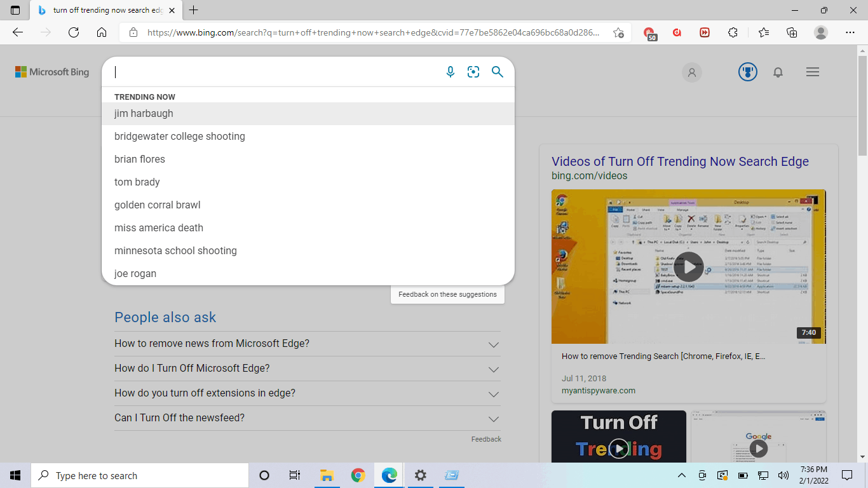View site information lock icon

tap(133, 32)
